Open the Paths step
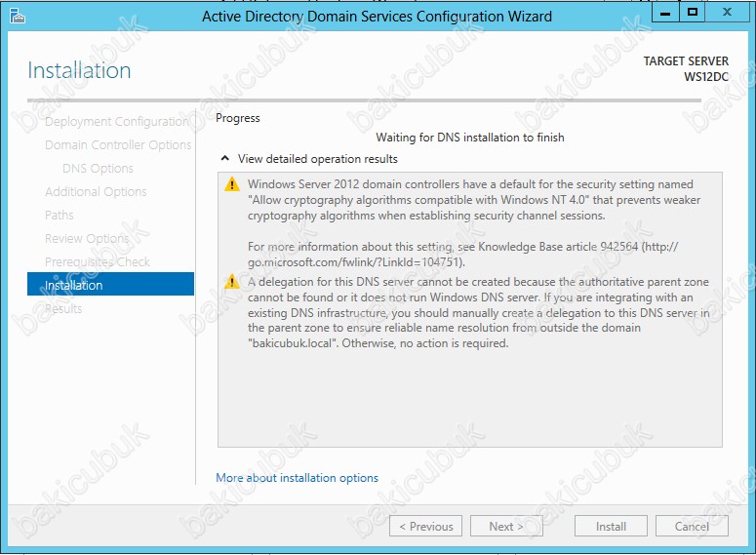 [x=60, y=215]
